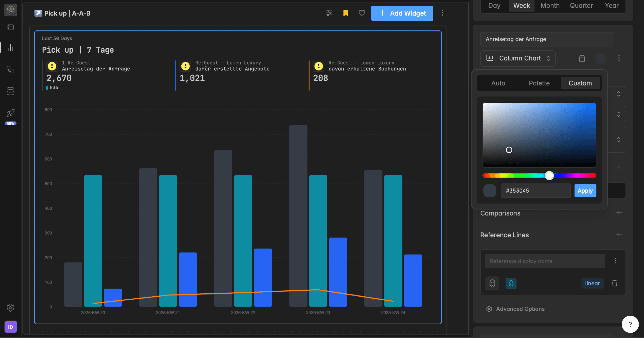
Task: Apply the custom color
Action: [x=585, y=191]
